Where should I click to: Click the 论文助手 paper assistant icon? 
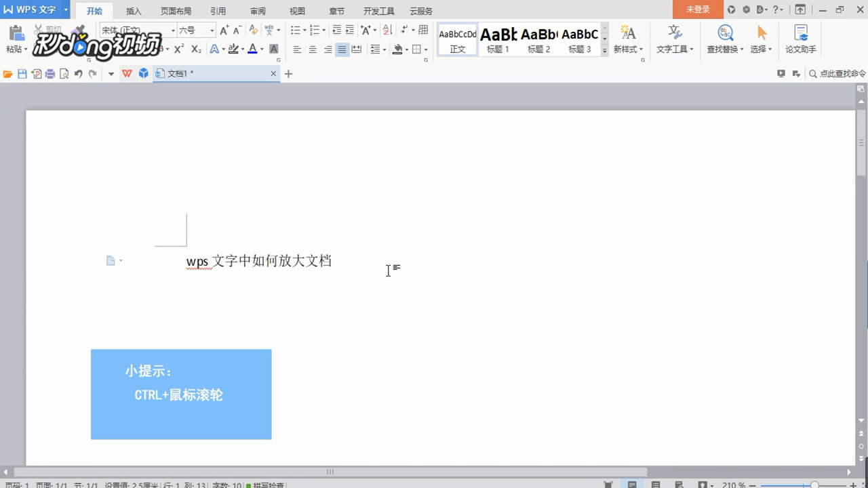tap(801, 39)
